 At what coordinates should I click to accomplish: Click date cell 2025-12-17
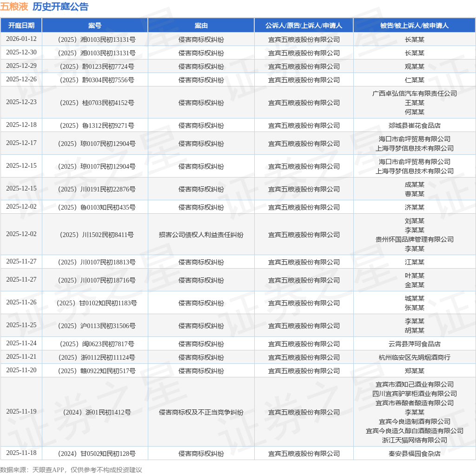click(x=21, y=143)
